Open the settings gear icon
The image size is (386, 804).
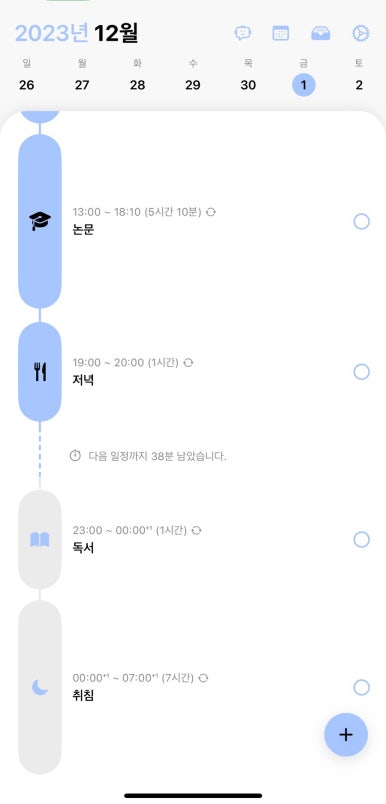tap(360, 33)
